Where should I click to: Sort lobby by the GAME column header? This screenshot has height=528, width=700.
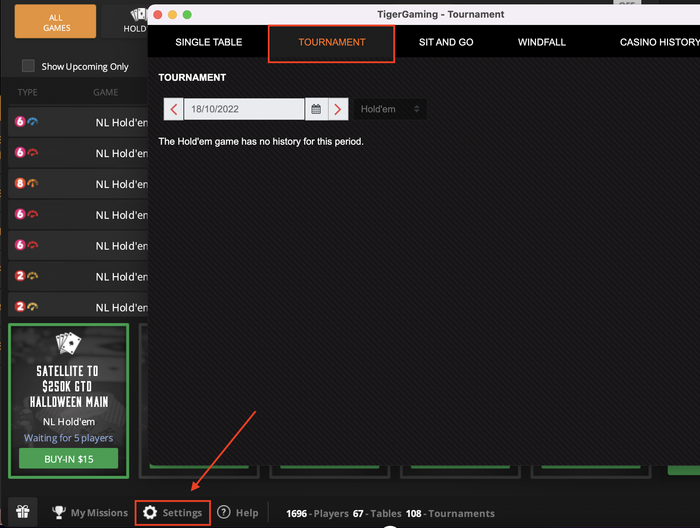(106, 92)
